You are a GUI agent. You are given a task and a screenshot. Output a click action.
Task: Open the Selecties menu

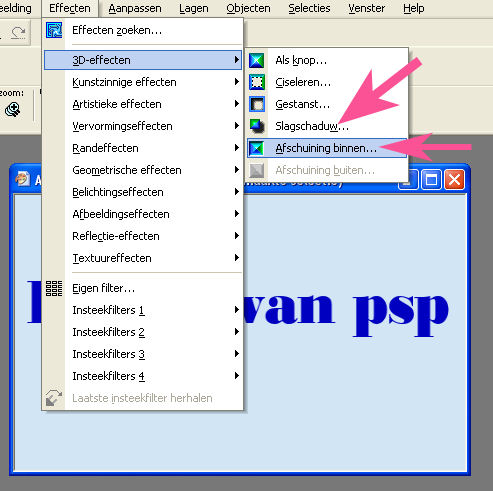pyautogui.click(x=309, y=8)
